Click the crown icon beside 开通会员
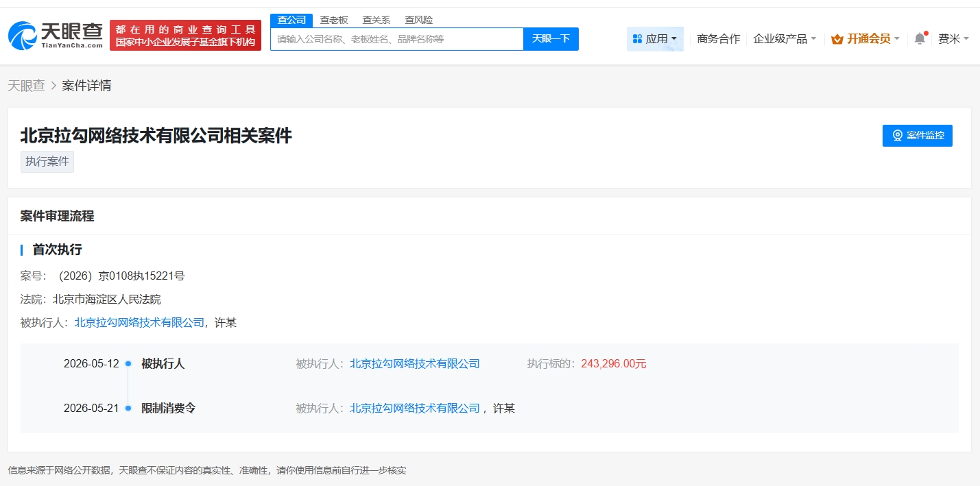This screenshot has height=486, width=980. (x=837, y=39)
